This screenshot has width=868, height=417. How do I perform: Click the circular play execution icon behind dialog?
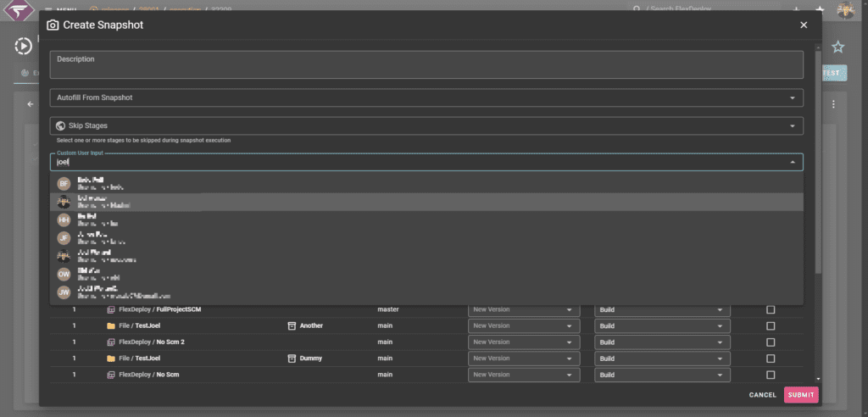pos(24,46)
